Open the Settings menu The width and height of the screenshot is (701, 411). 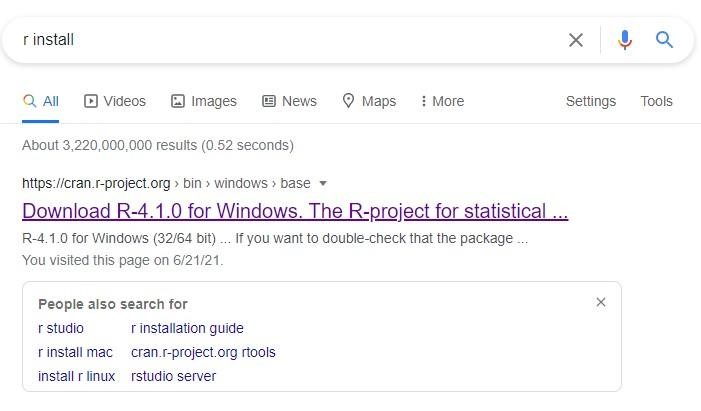[x=591, y=101]
